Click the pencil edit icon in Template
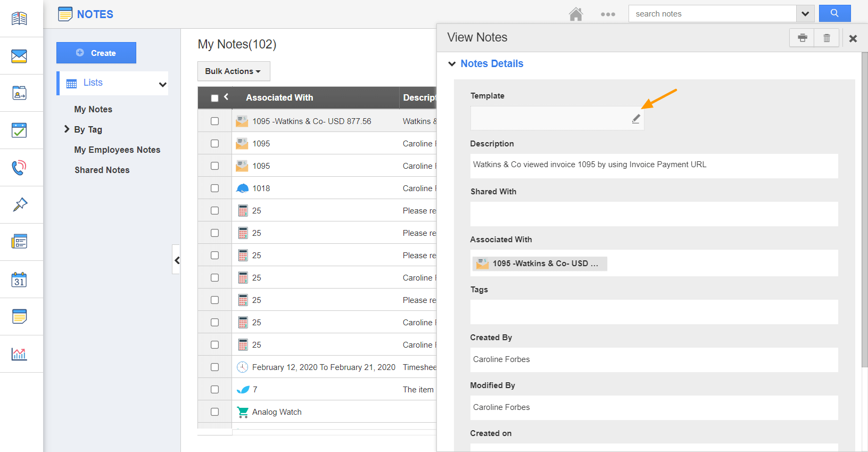This screenshot has width=868, height=452. 635,119
